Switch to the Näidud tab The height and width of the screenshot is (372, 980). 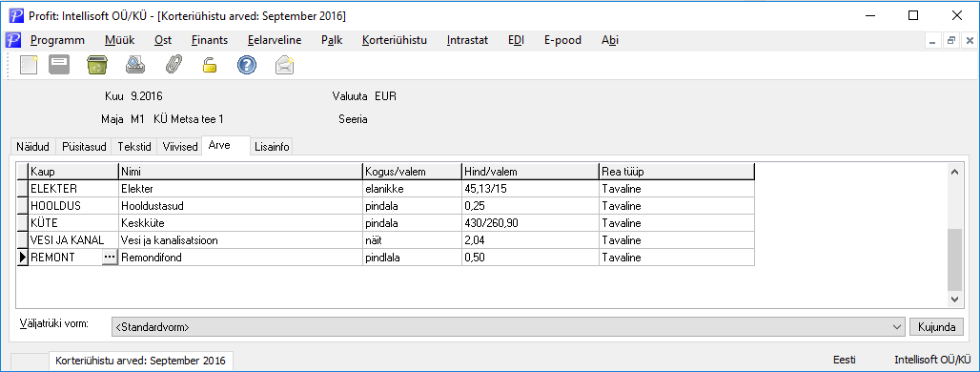[33, 147]
